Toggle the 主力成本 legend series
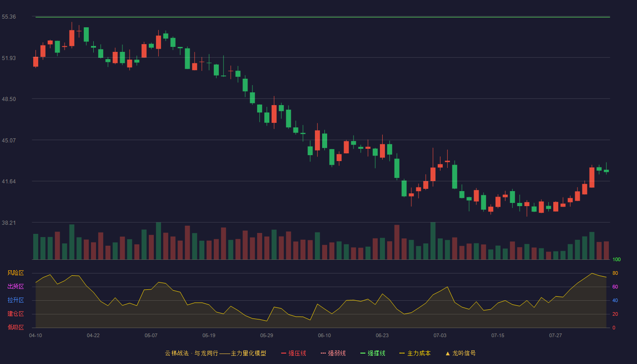The image size is (637, 364). click(415, 353)
